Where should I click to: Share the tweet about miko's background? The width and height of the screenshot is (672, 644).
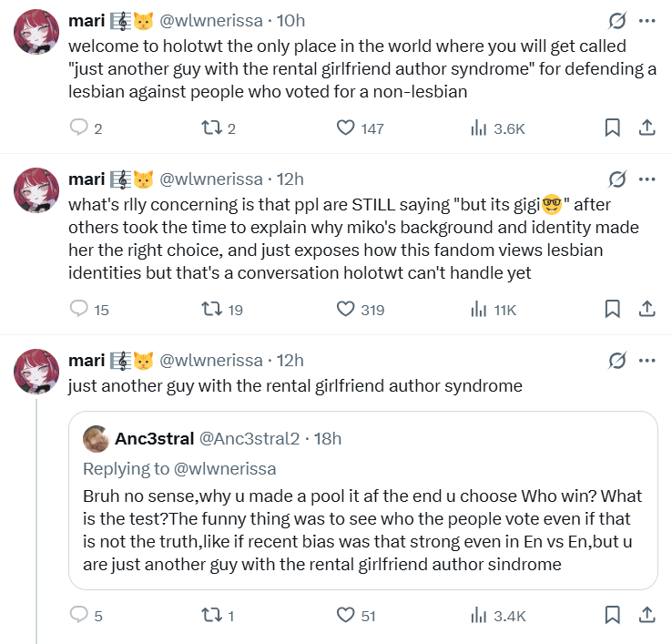point(647,310)
